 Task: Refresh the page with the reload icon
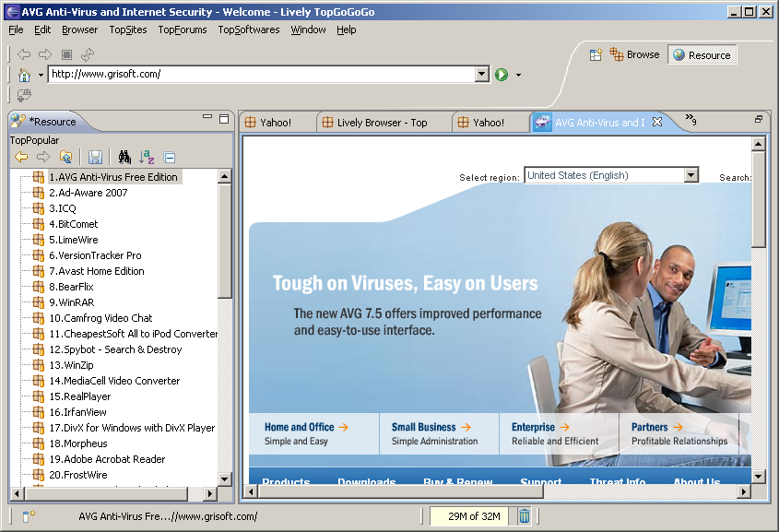click(x=88, y=54)
